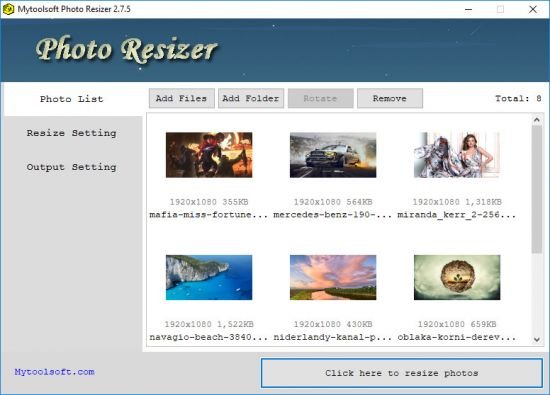
Task: Click the size text 1920x1080 564KB
Action: tap(333, 202)
